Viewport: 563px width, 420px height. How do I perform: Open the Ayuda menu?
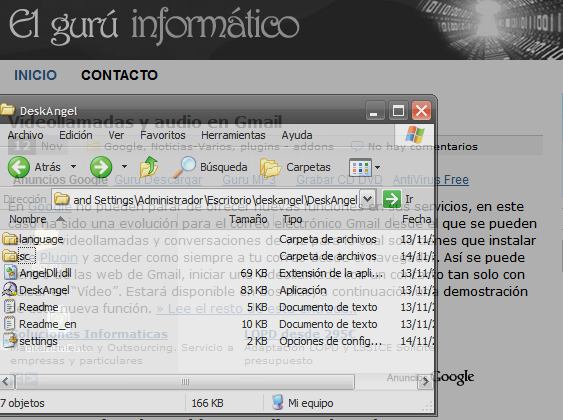click(x=297, y=135)
